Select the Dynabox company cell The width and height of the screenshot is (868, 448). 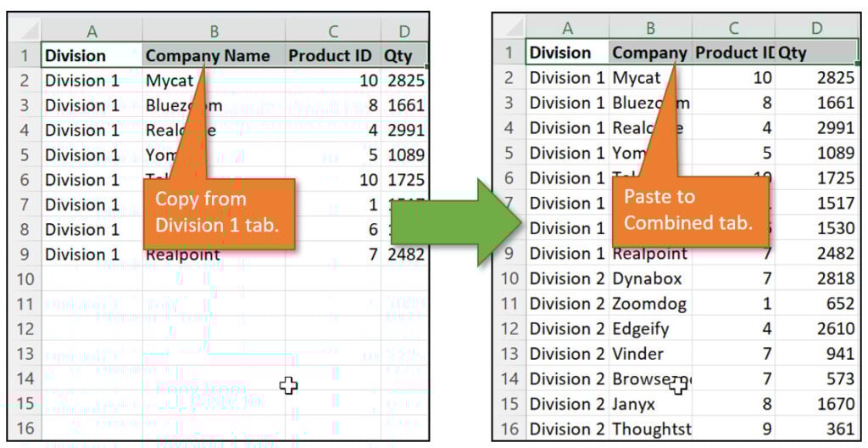(649, 278)
